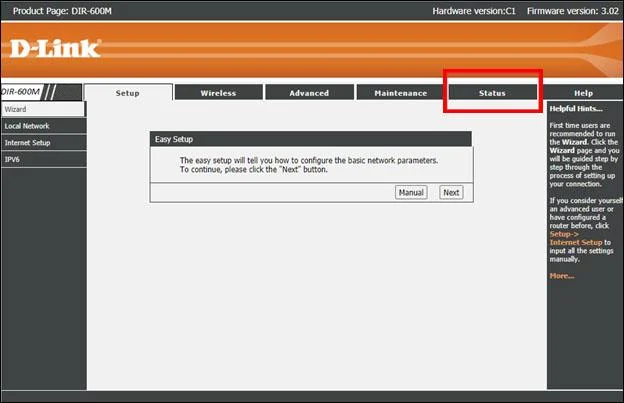Follow the Setup-> Internet Setup hint link
This screenshot has height=403, width=624.
click(x=576, y=238)
